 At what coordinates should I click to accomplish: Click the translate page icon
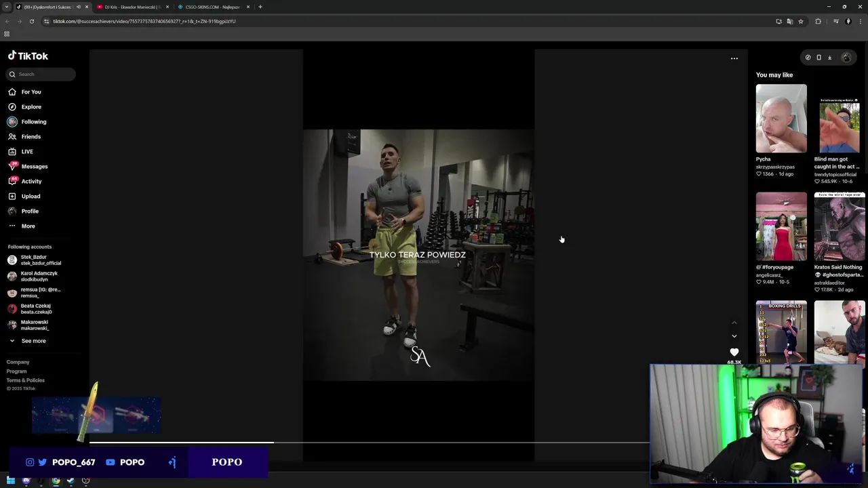(789, 21)
